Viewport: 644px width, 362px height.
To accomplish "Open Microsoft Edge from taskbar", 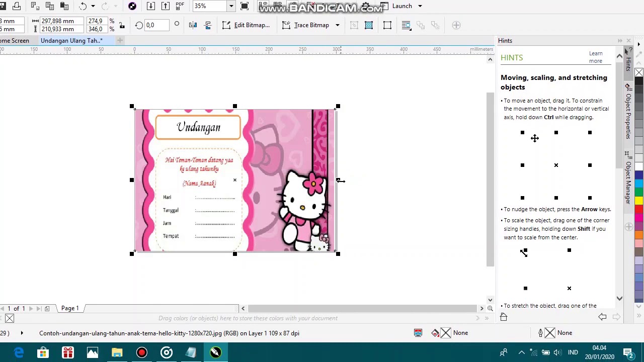I will pos(19,352).
